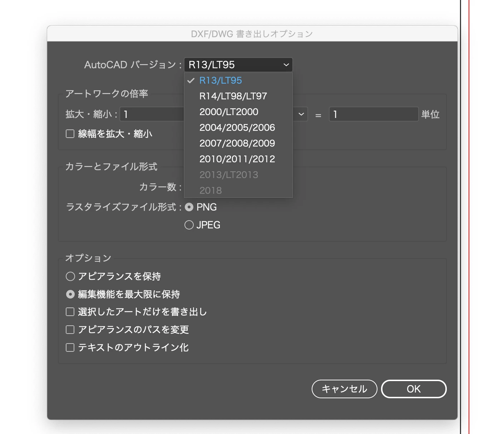Select R13/LT95 in the version list
The width and height of the screenshot is (504, 434).
pyautogui.click(x=238, y=80)
